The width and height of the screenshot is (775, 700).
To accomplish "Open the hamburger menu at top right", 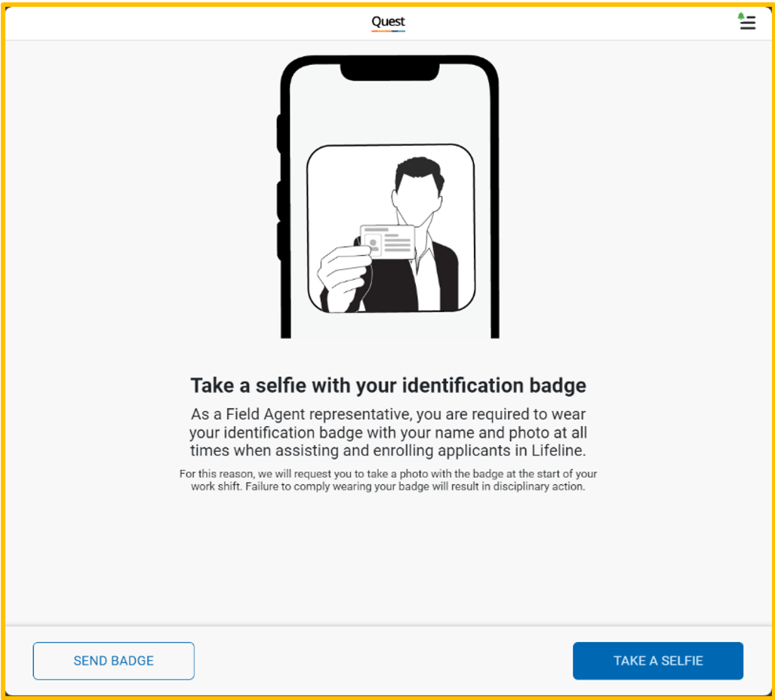I will click(747, 22).
